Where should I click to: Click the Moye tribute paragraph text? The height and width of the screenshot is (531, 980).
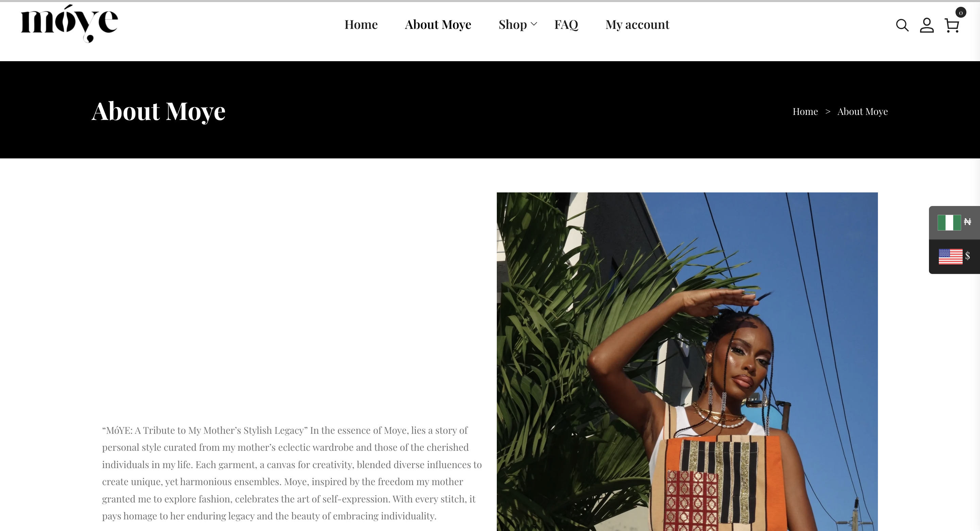pyautogui.click(x=292, y=473)
